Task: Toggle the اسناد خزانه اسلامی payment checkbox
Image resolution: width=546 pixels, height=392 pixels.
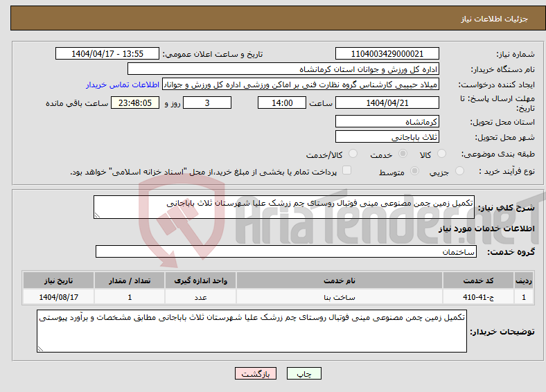Action: click(346, 170)
